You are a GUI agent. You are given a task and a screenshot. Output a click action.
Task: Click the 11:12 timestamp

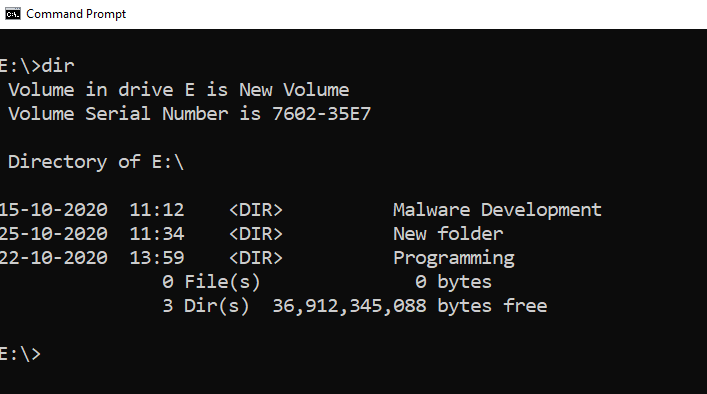pyautogui.click(x=157, y=210)
